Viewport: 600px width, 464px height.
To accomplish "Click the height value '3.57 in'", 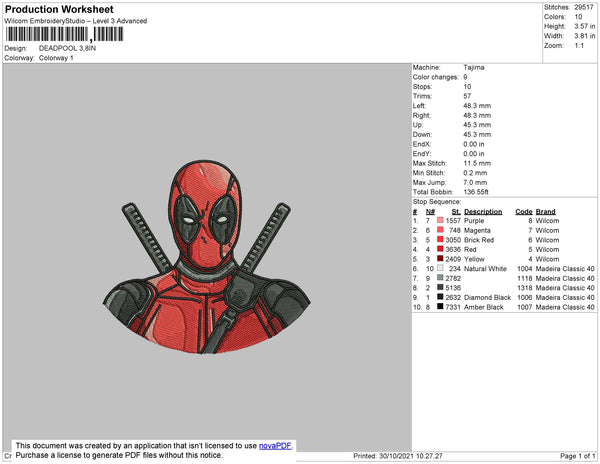I will click(x=584, y=26).
